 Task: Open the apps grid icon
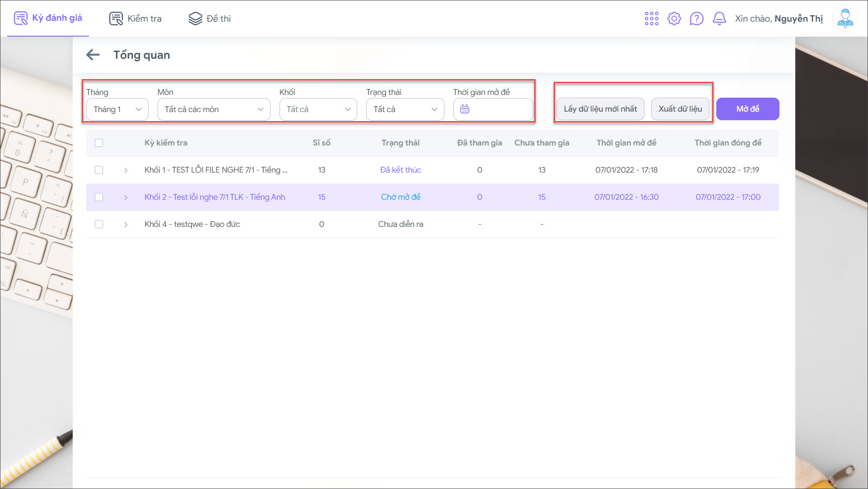click(x=651, y=19)
